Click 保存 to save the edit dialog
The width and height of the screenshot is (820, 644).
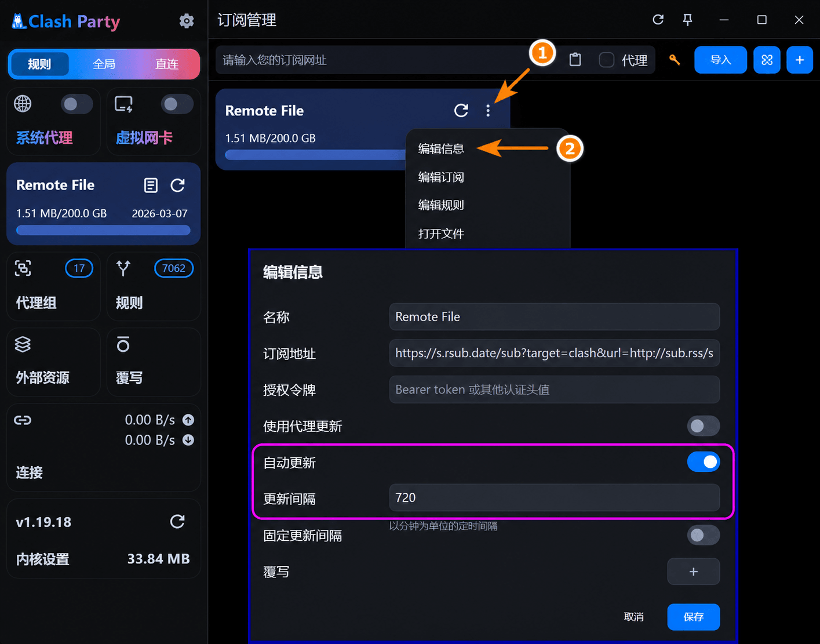click(x=694, y=617)
